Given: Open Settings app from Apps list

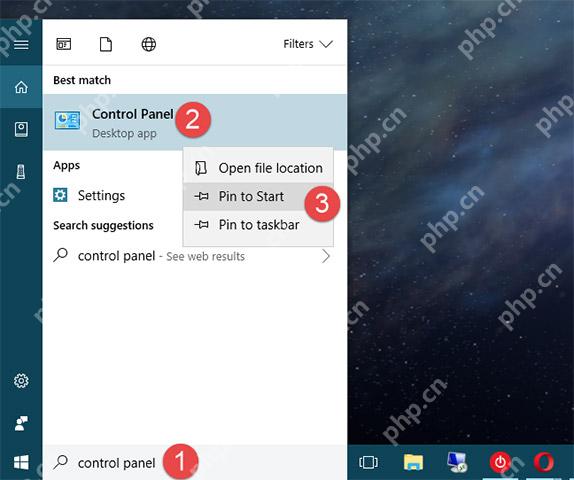Looking at the screenshot, I should pyautogui.click(x=113, y=196).
